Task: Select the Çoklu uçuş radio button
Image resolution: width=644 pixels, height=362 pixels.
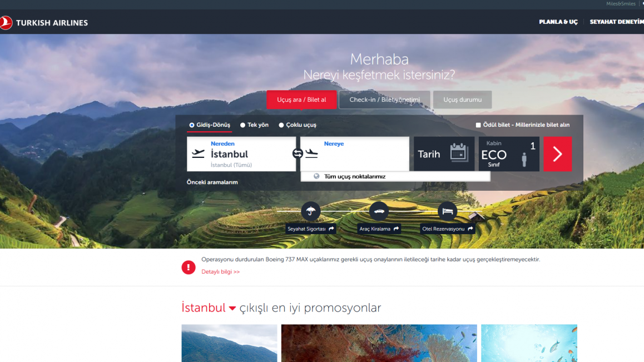Action: 281,125
